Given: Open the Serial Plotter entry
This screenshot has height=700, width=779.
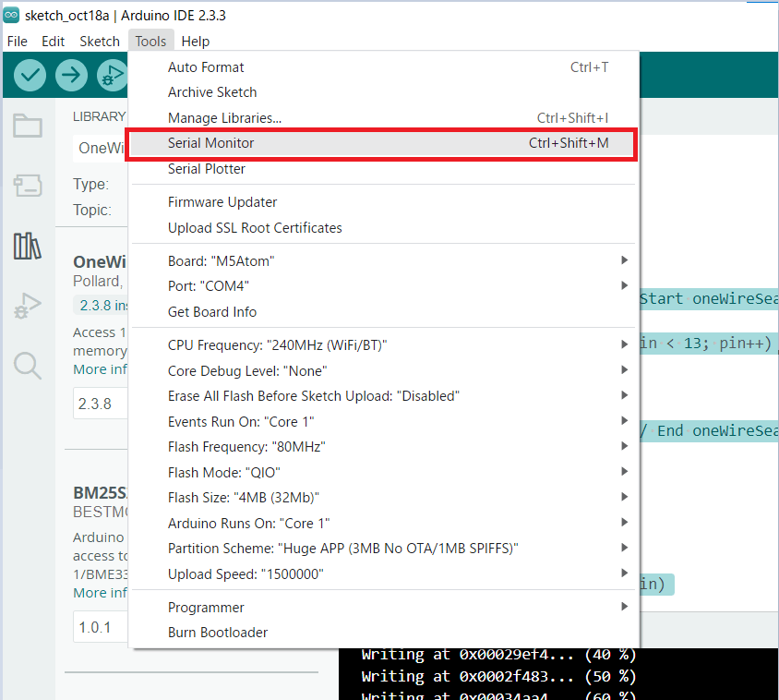Looking at the screenshot, I should click(x=383, y=169).
